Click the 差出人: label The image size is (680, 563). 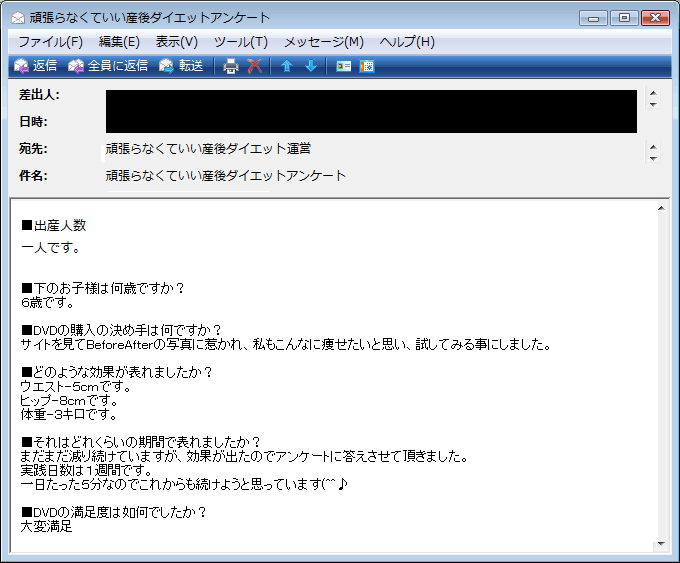coord(39,95)
